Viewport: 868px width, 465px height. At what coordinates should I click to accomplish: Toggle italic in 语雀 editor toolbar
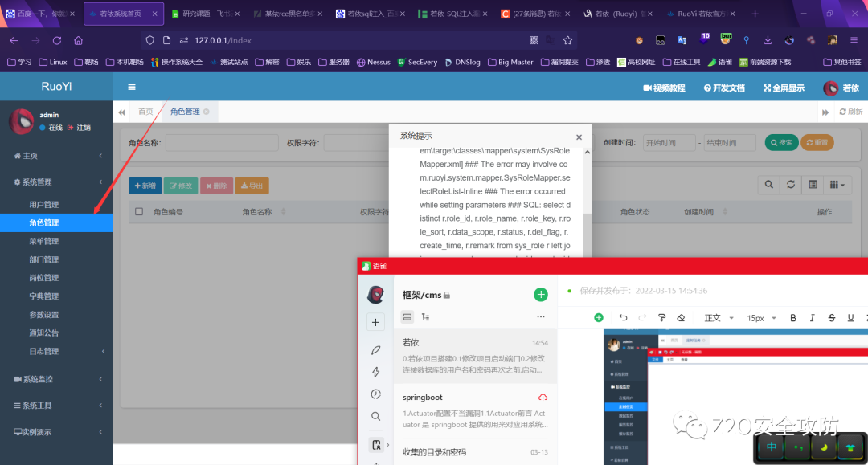(812, 318)
